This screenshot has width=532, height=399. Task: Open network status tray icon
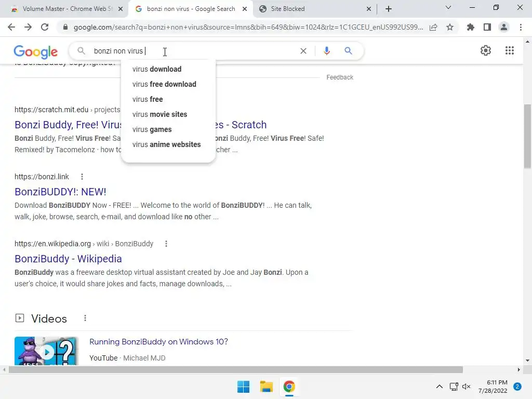(x=454, y=387)
